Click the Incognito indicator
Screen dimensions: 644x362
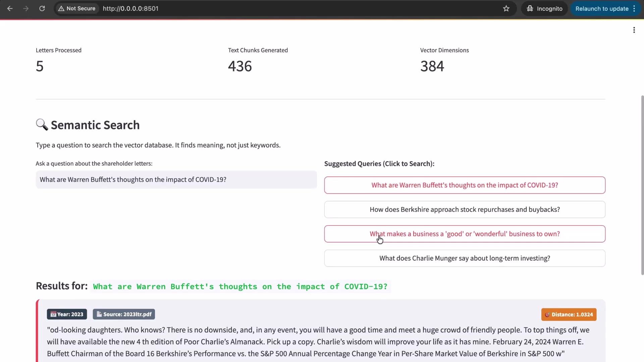(x=544, y=8)
